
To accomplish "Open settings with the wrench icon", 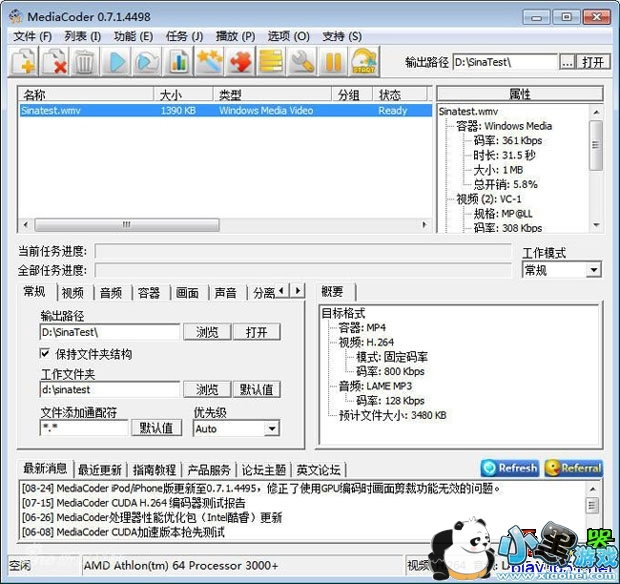I will pyautogui.click(x=302, y=62).
